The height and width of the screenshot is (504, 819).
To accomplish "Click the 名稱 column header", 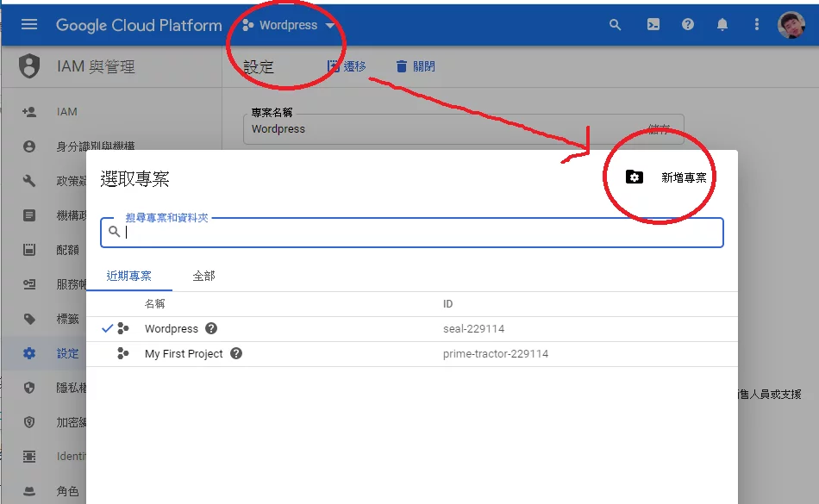I will [x=154, y=303].
